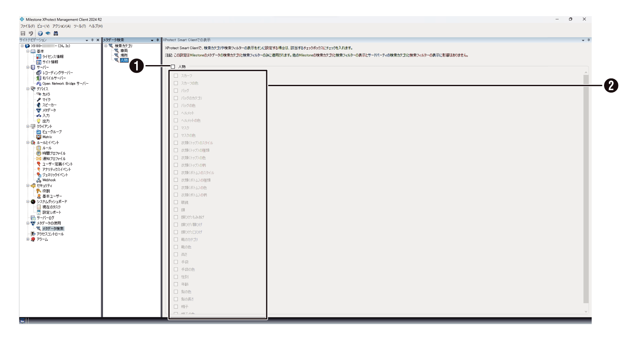The height and width of the screenshot is (340, 644).
Task: Click the Undo icon in toolbar
Action: [31, 34]
